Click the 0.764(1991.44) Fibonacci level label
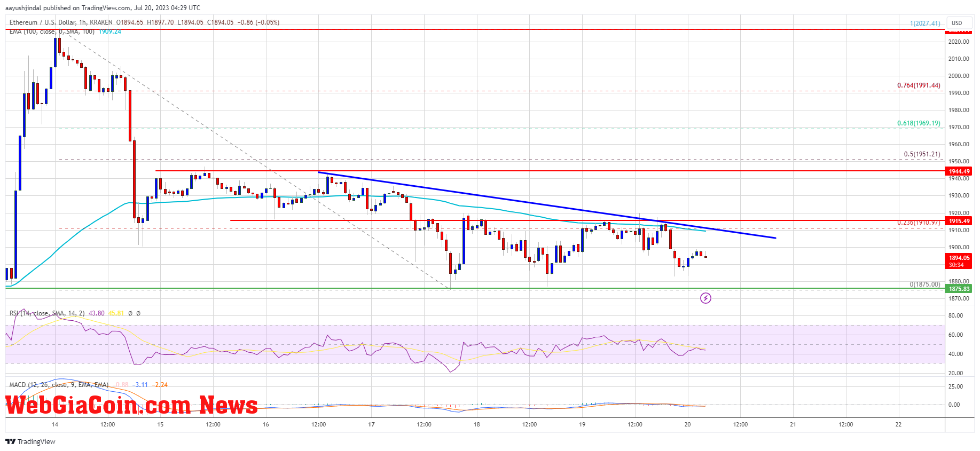 pyautogui.click(x=919, y=85)
